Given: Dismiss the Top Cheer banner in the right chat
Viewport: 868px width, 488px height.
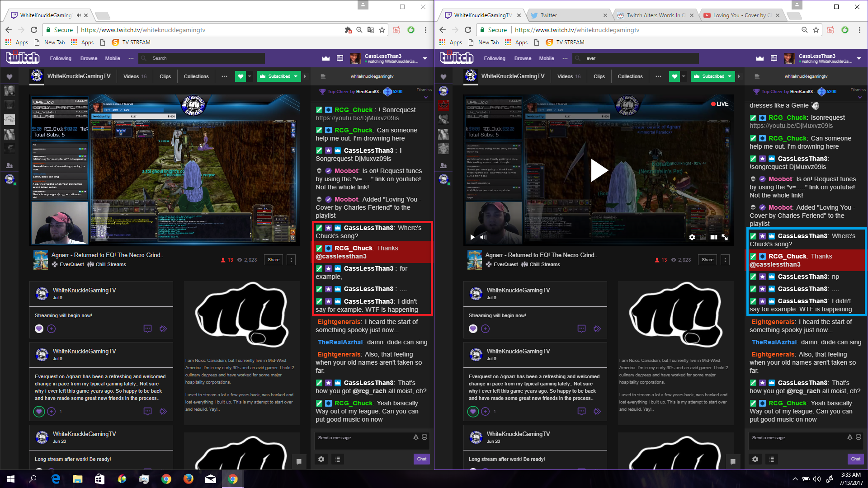Looking at the screenshot, I should pyautogui.click(x=858, y=89).
